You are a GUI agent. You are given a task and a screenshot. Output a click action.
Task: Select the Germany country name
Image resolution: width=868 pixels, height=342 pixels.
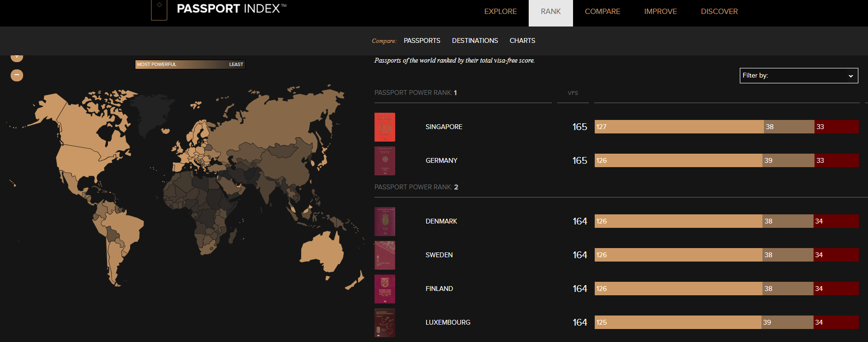point(441,160)
